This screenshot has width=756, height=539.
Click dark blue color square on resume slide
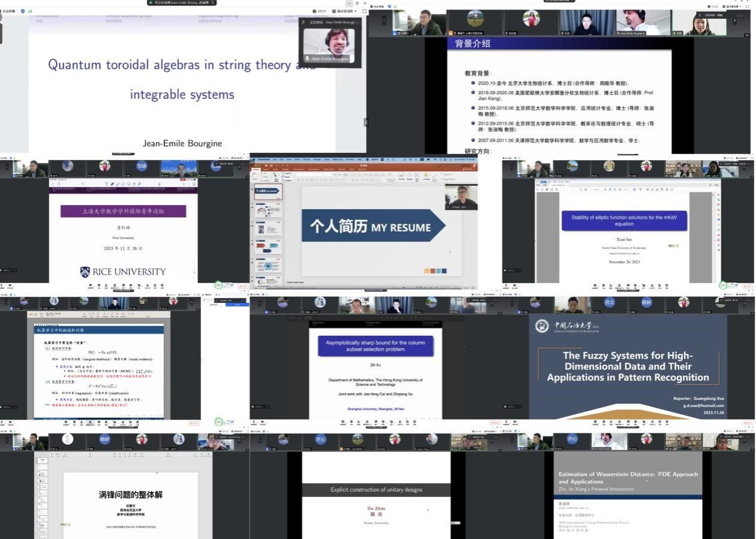point(443,271)
